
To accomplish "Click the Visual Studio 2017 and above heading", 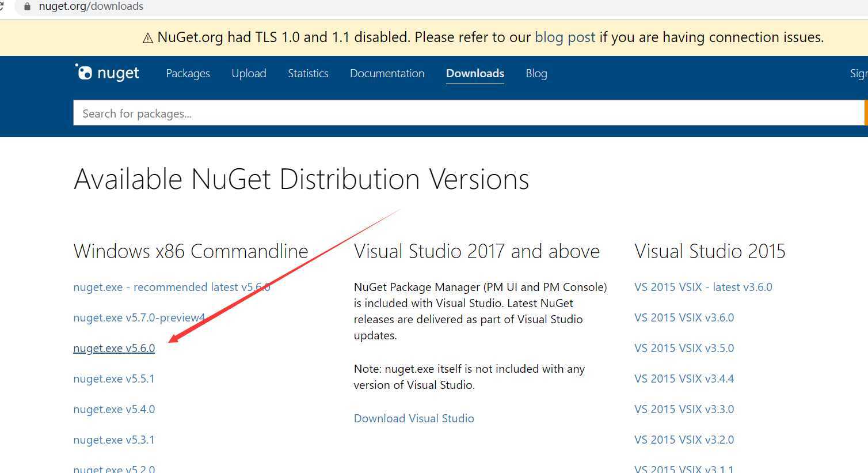I will (477, 251).
